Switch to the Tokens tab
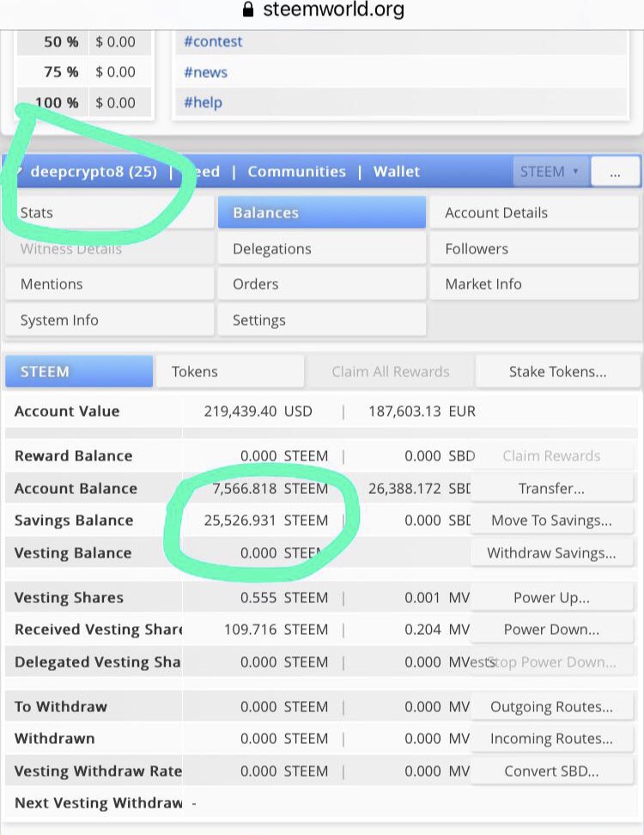Image resolution: width=644 pixels, height=835 pixels. (x=230, y=371)
